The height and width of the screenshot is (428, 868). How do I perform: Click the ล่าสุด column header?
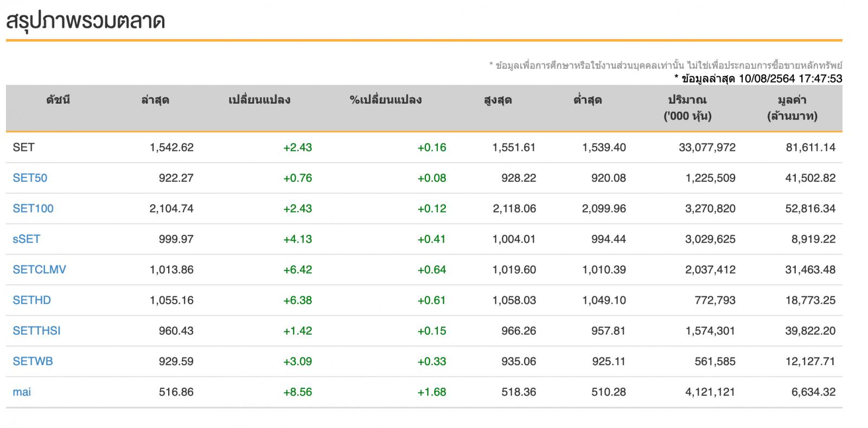click(155, 100)
